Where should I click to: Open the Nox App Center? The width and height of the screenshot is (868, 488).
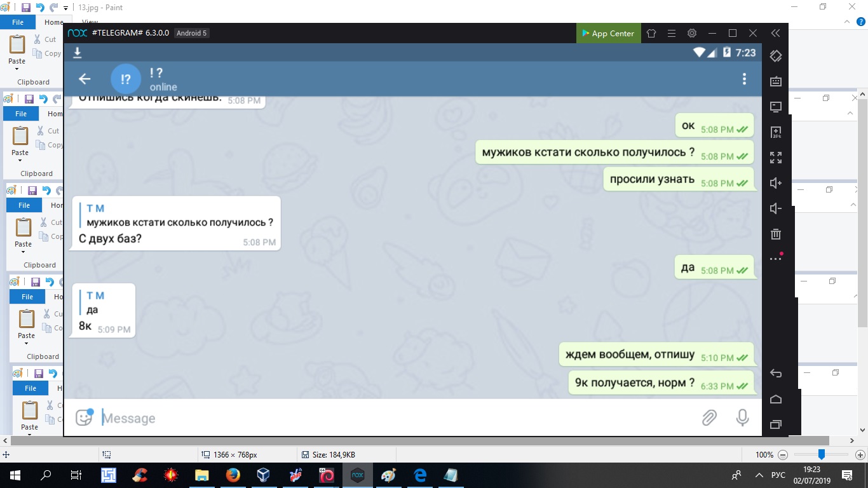click(x=607, y=34)
